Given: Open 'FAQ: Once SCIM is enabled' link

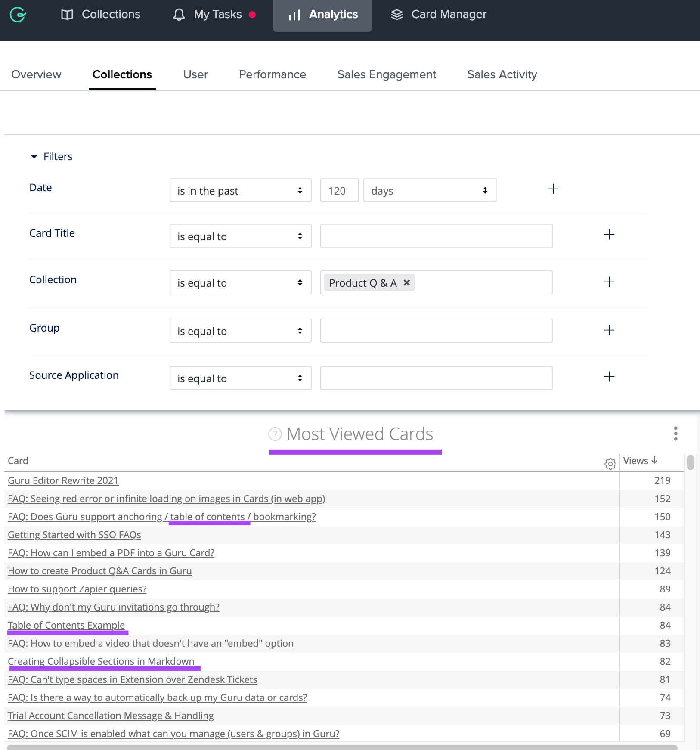Looking at the screenshot, I should (x=173, y=734).
